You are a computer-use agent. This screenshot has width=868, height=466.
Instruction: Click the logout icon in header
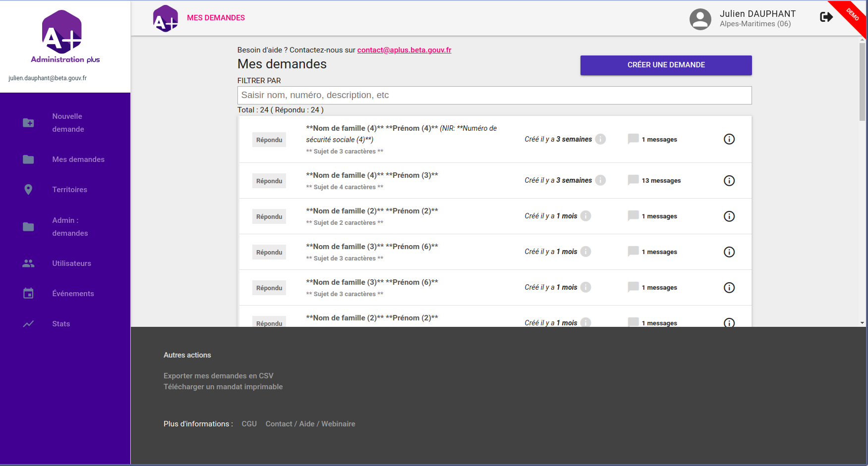pos(826,17)
